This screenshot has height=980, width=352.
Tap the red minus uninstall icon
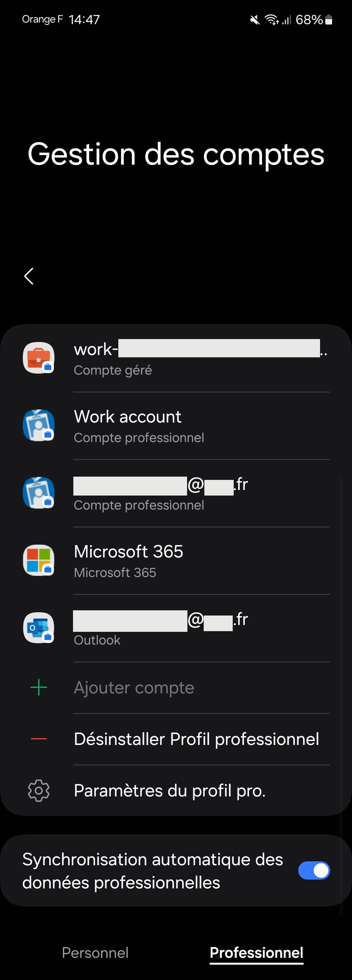click(x=38, y=739)
